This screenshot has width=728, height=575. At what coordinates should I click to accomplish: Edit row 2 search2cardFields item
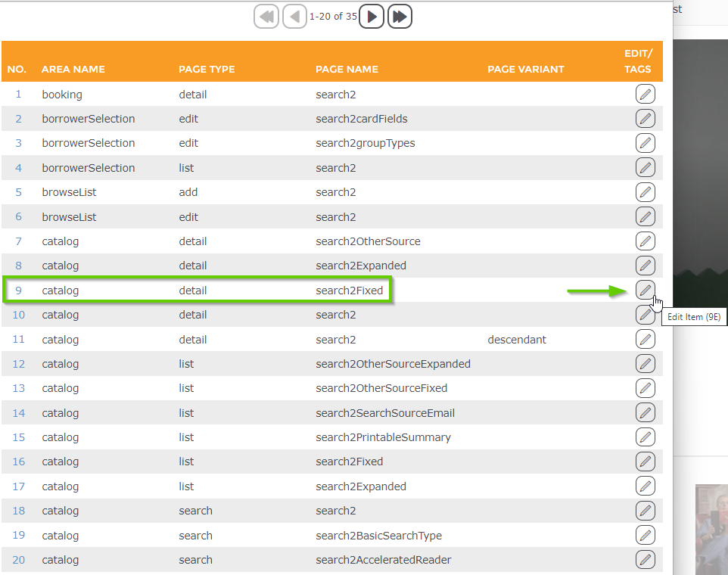pyautogui.click(x=645, y=119)
